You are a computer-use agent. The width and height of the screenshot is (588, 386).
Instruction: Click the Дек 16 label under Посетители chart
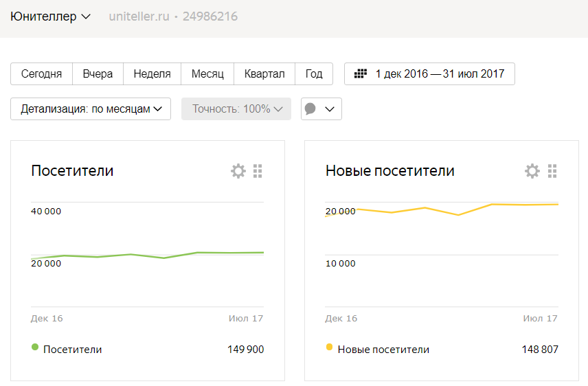coord(47,319)
